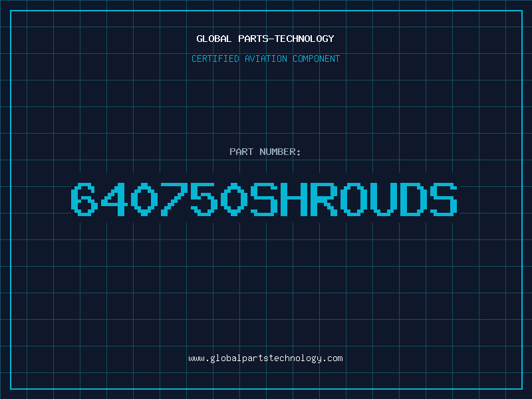Click the GLOBAL PARTS-TECHNOLOGY heading
Screen dimensions: 532x399
(265, 39)
